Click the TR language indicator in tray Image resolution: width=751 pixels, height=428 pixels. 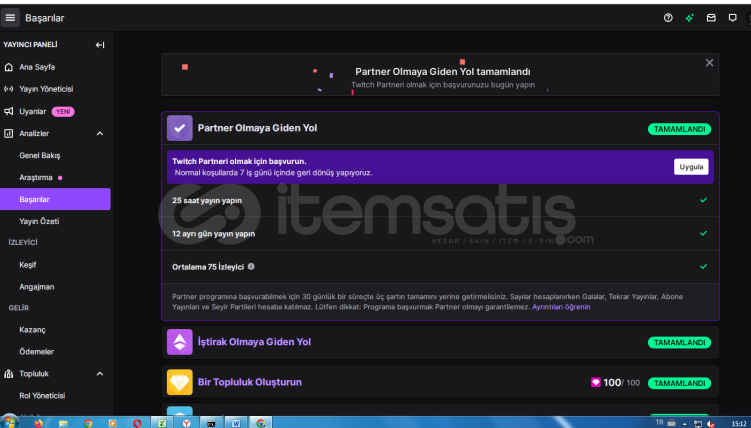(x=660, y=422)
